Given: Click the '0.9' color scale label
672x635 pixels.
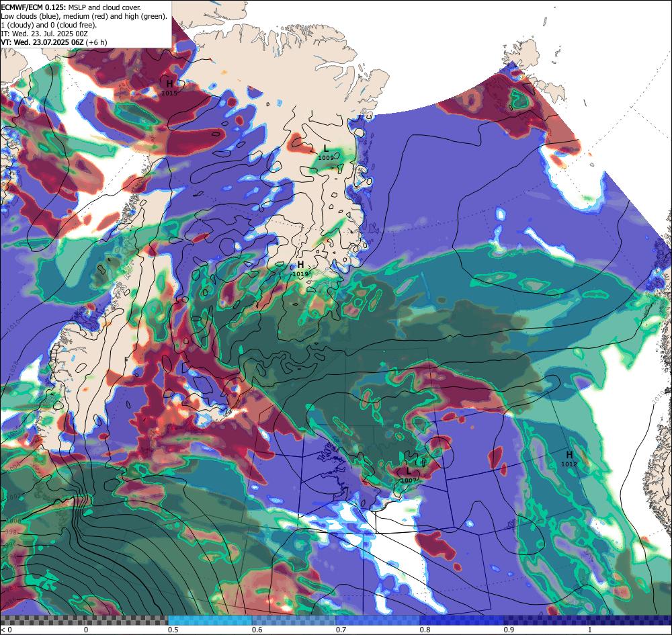Looking at the screenshot, I should click(x=509, y=630).
